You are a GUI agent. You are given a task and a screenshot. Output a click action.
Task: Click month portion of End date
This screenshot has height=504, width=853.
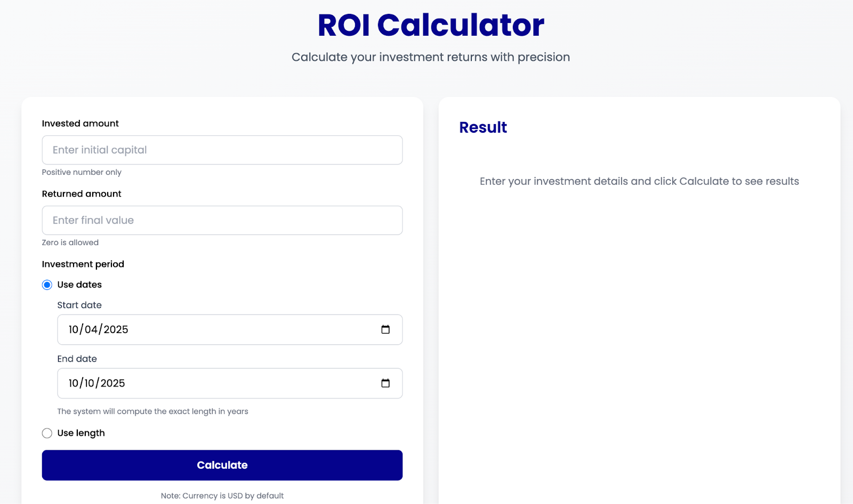74,383
